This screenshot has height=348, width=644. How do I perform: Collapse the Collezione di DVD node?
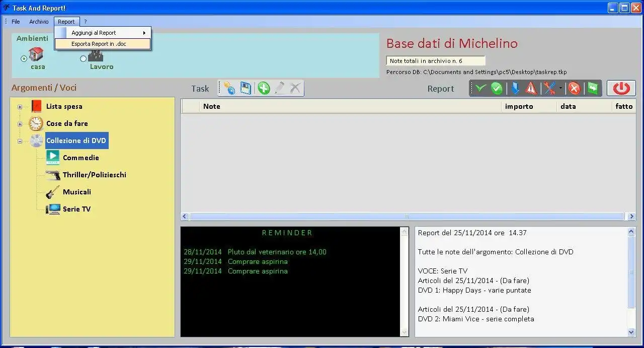pyautogui.click(x=20, y=141)
